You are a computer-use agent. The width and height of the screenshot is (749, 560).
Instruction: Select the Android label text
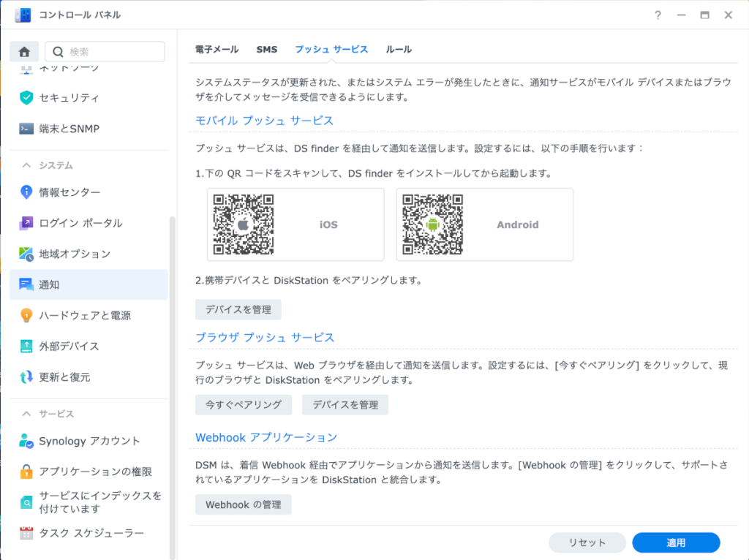(518, 224)
